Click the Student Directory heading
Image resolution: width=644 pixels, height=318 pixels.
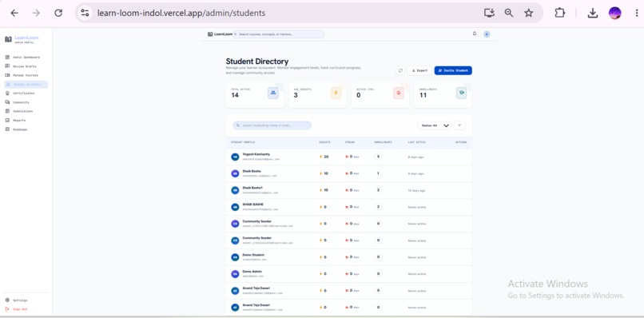point(257,62)
